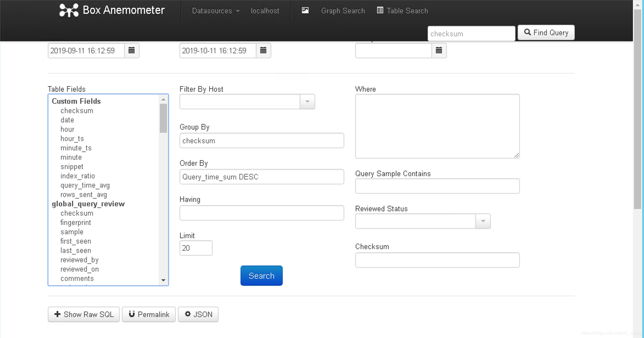Click the Graph Search image icon
This screenshot has height=338, width=644.
(x=305, y=11)
